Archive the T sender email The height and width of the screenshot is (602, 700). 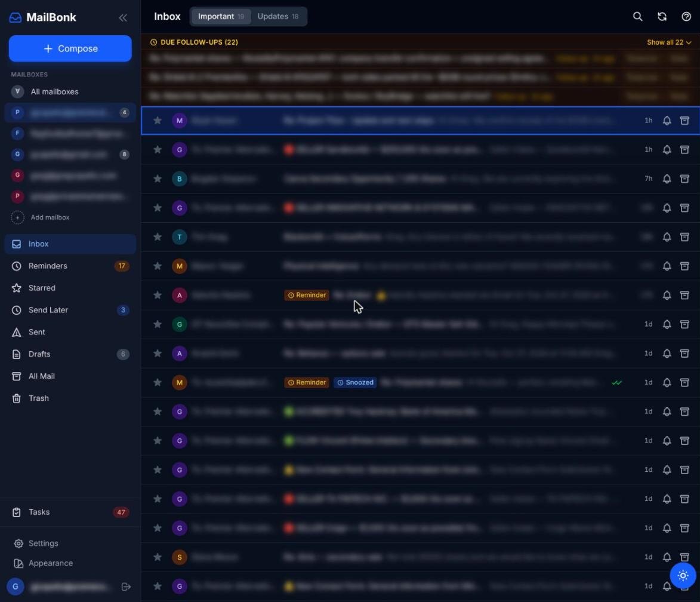[684, 237]
